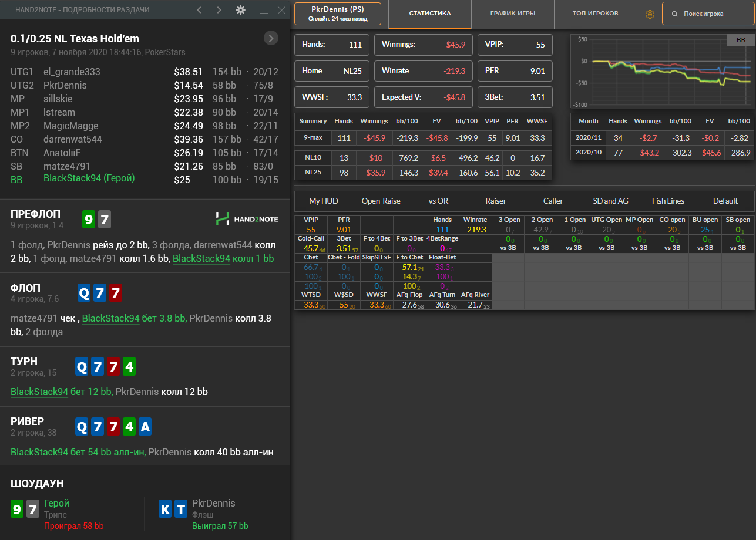Click the PkrDennis (PS) player button
This screenshot has width=756, height=540.
pos(338,14)
